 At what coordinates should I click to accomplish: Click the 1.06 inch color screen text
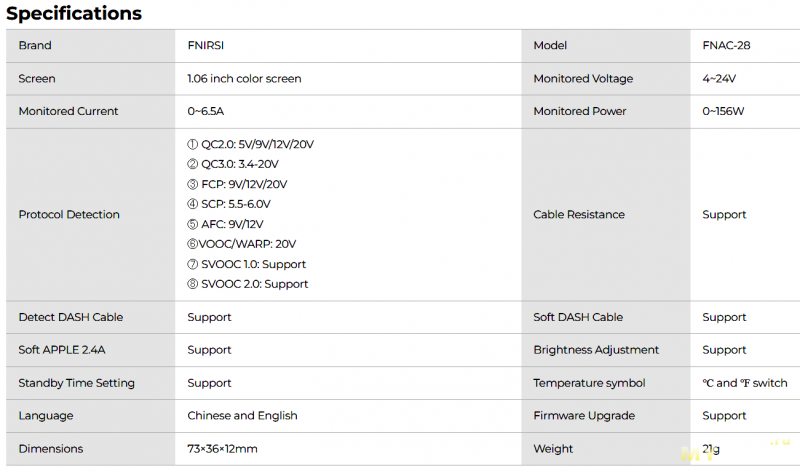[244, 79]
